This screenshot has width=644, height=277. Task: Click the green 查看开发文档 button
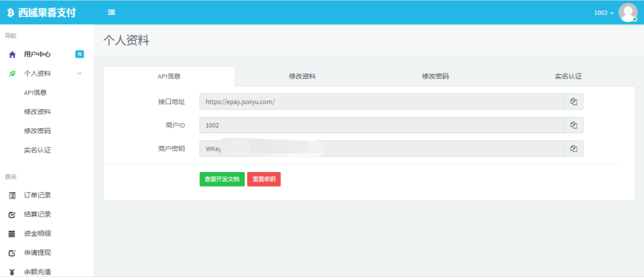[222, 179]
